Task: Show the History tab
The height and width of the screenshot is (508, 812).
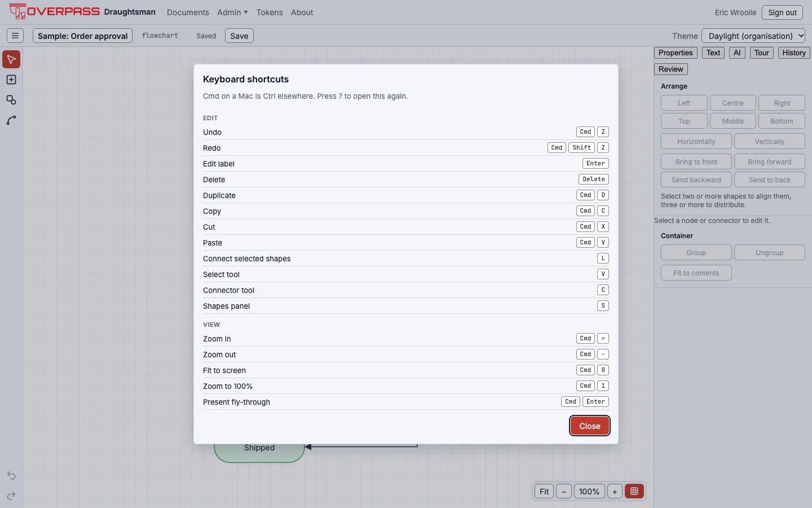Action: point(794,52)
